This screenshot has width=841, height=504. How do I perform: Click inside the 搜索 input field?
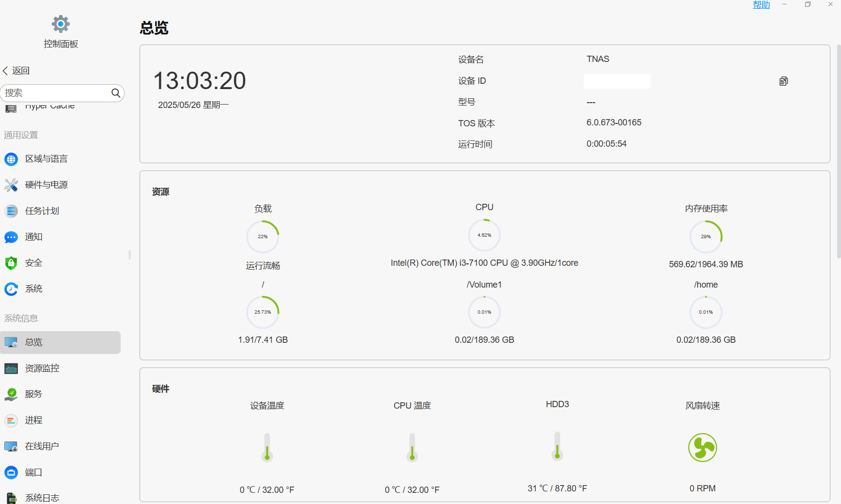pyautogui.click(x=56, y=93)
